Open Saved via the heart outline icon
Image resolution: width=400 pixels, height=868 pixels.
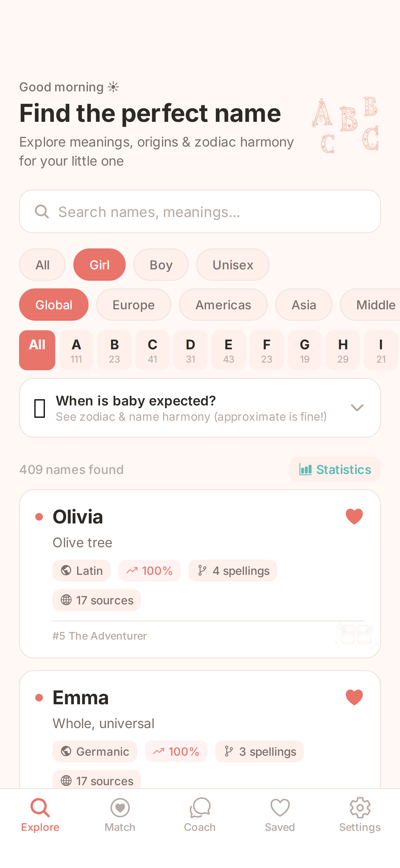point(280,807)
